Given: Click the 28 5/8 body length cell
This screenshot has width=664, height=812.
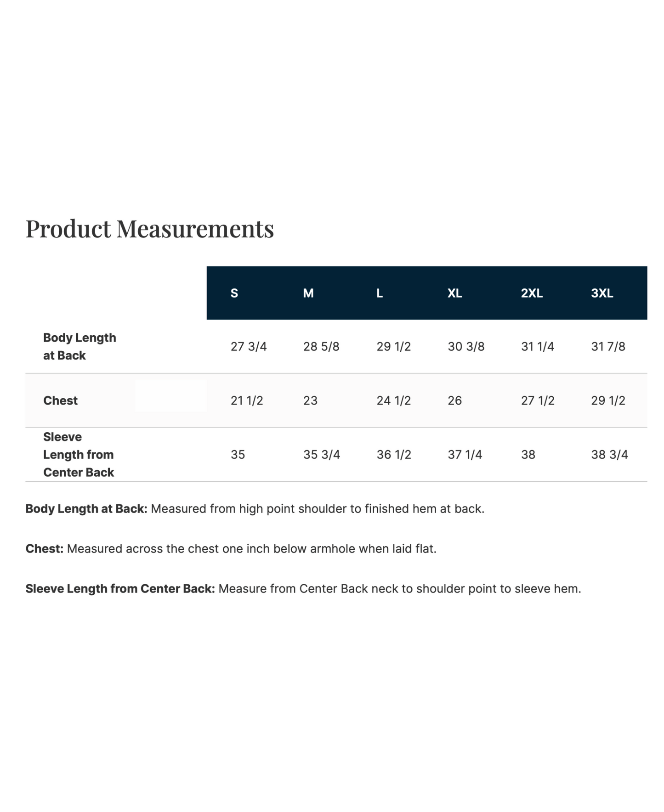Looking at the screenshot, I should click(321, 346).
